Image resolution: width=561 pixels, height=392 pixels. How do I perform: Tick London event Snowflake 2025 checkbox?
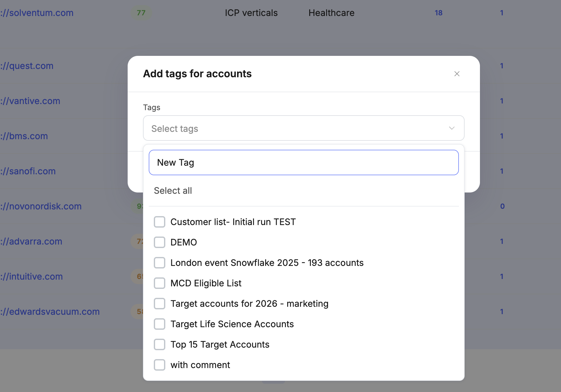click(x=160, y=263)
